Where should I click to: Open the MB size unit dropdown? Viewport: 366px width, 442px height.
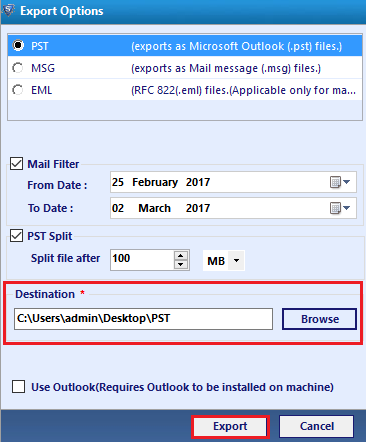237,260
